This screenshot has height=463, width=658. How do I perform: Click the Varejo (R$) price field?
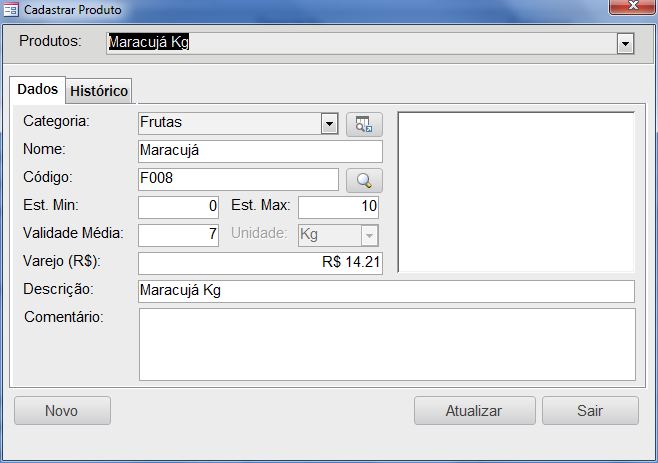(260, 263)
